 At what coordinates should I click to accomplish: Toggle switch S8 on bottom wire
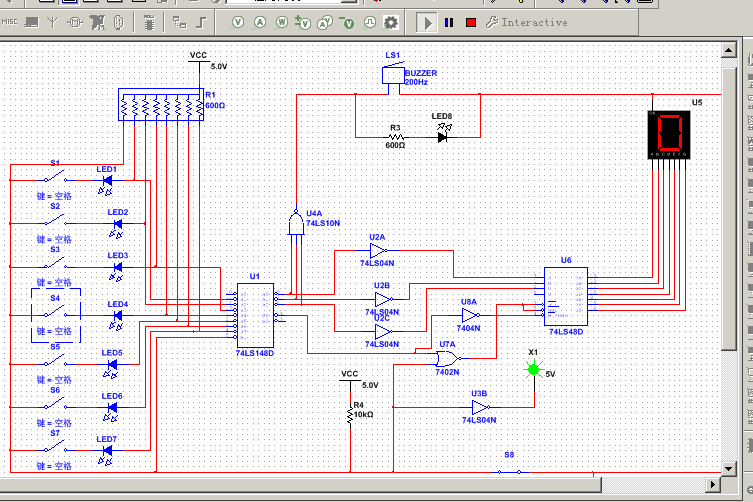(509, 472)
